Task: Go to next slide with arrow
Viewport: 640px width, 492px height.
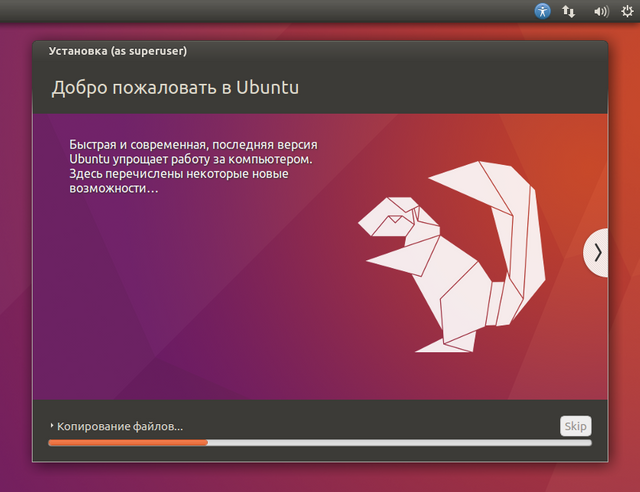Action: 596,253
